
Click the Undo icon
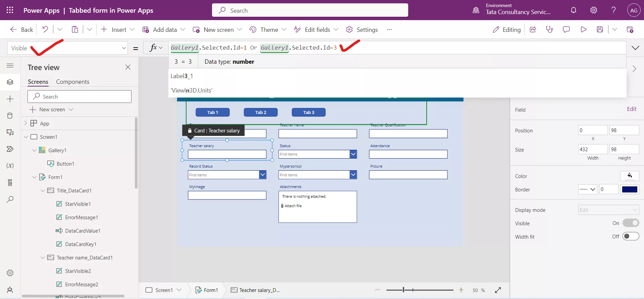pyautogui.click(x=45, y=29)
